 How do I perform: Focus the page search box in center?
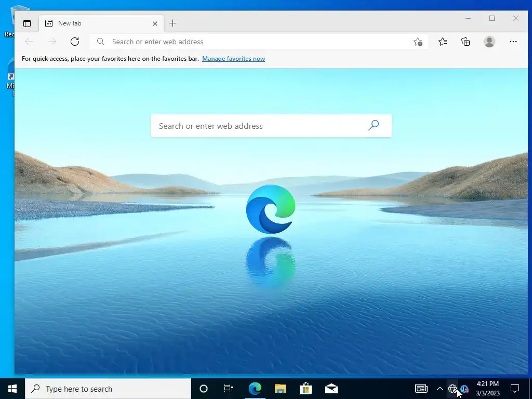pyautogui.click(x=271, y=126)
